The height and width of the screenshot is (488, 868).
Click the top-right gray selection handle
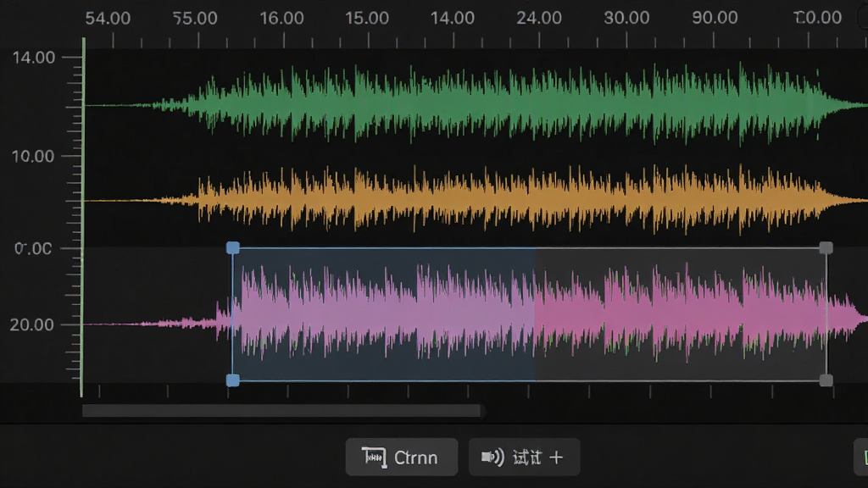tap(826, 248)
